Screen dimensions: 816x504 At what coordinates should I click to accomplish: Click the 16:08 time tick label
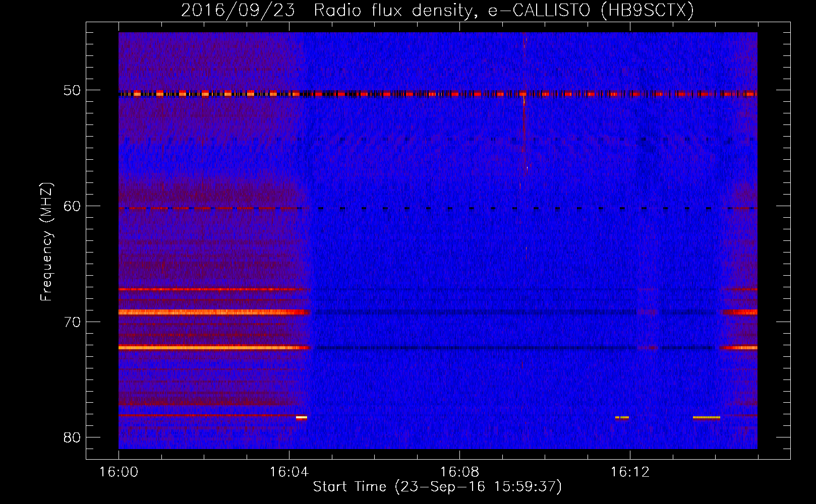pyautogui.click(x=459, y=472)
